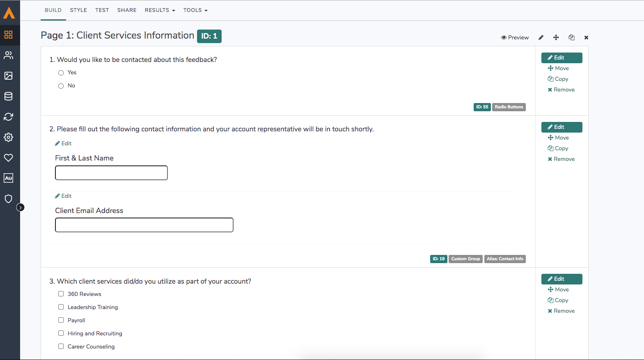This screenshot has width=644, height=360.
Task: Click the Custom Group type badge
Action: click(x=465, y=259)
